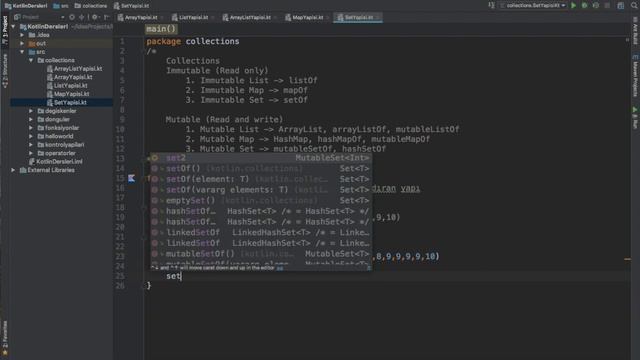Hide the Project panel with the hide icon
Image resolution: width=640 pixels, height=360 pixels.
107,17
